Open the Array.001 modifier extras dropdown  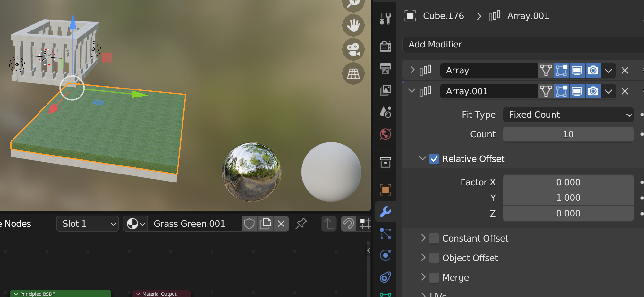point(608,91)
